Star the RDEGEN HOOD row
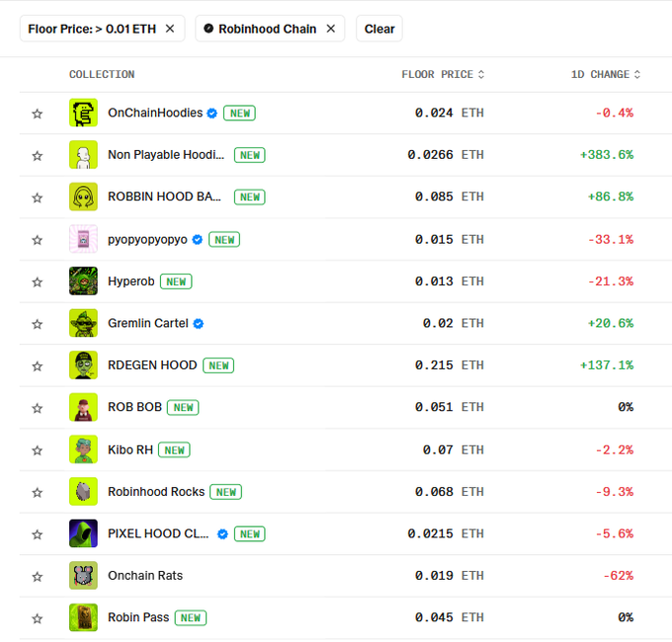This screenshot has width=672, height=642. click(38, 366)
